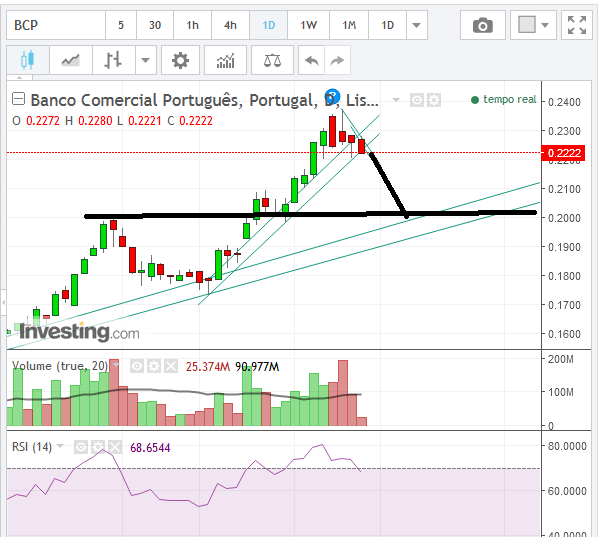608x537 pixels.
Task: Open Volume indicator settings
Action: 154,366
